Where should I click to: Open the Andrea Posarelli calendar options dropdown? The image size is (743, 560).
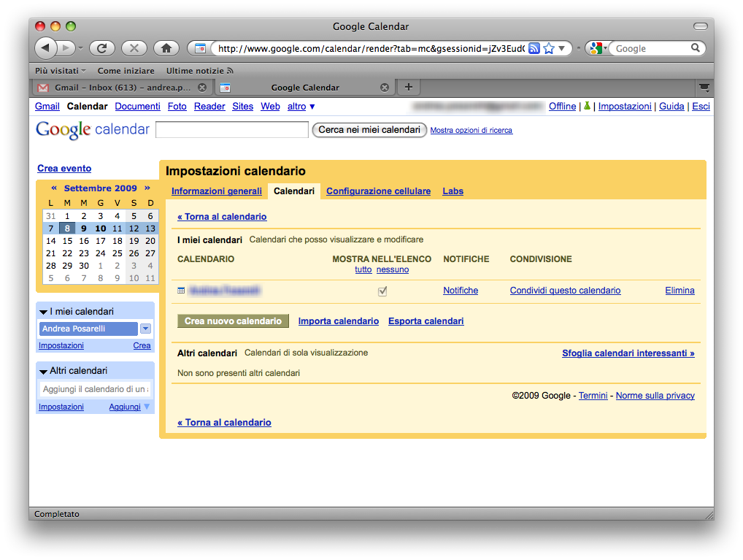pos(145,329)
